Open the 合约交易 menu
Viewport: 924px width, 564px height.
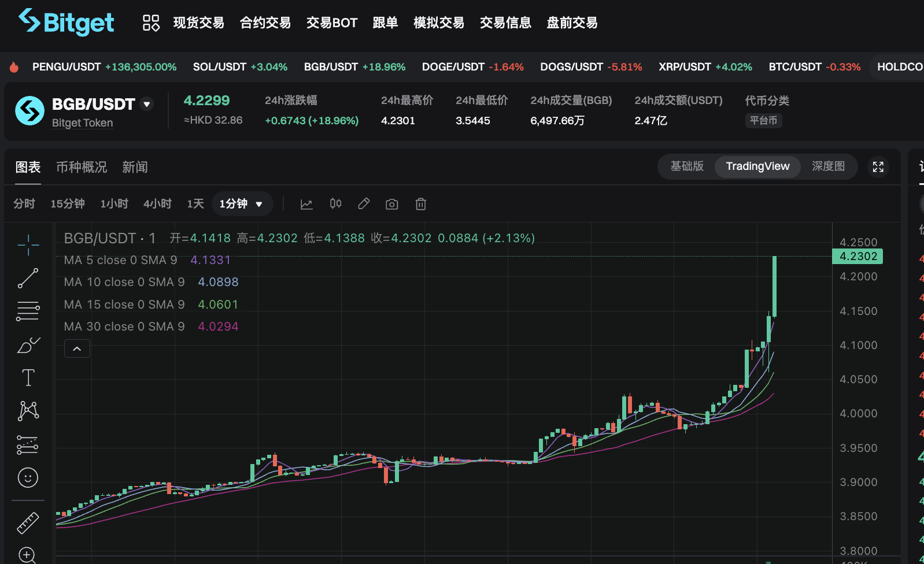point(265,23)
